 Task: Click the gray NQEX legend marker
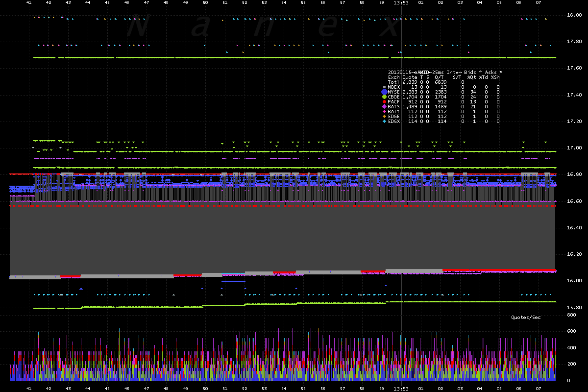[x=384, y=87]
